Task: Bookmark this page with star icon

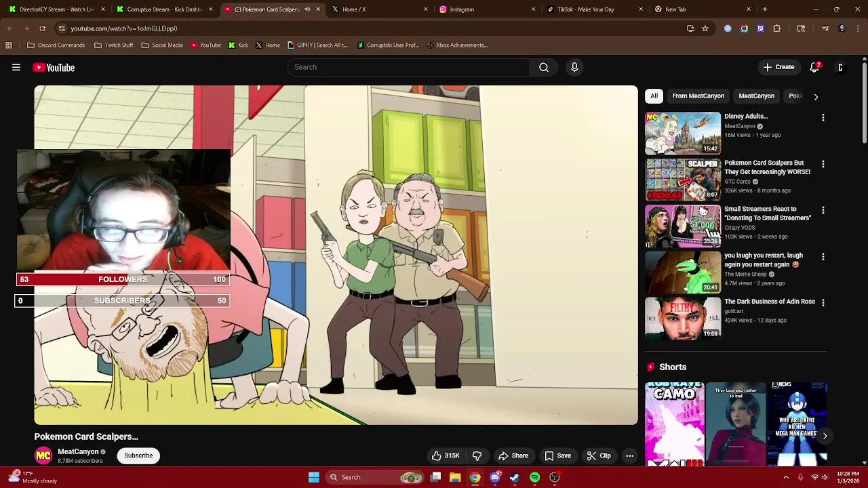Action: pyautogui.click(x=705, y=28)
